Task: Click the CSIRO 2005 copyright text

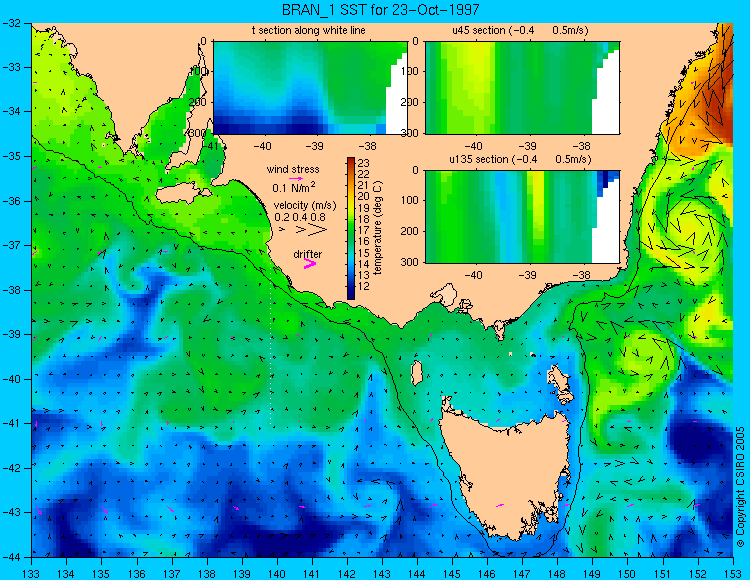Action: click(740, 487)
